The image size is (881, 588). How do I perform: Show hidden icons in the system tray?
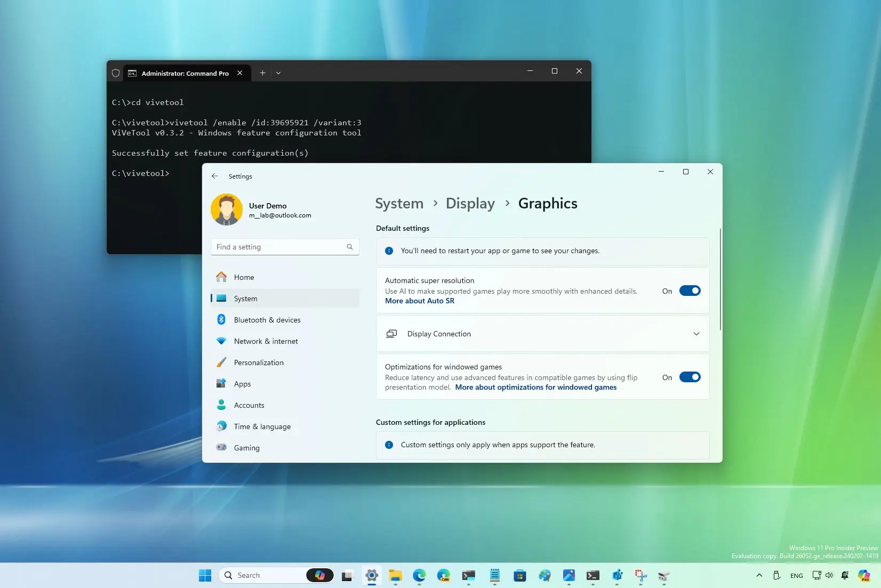pos(758,576)
